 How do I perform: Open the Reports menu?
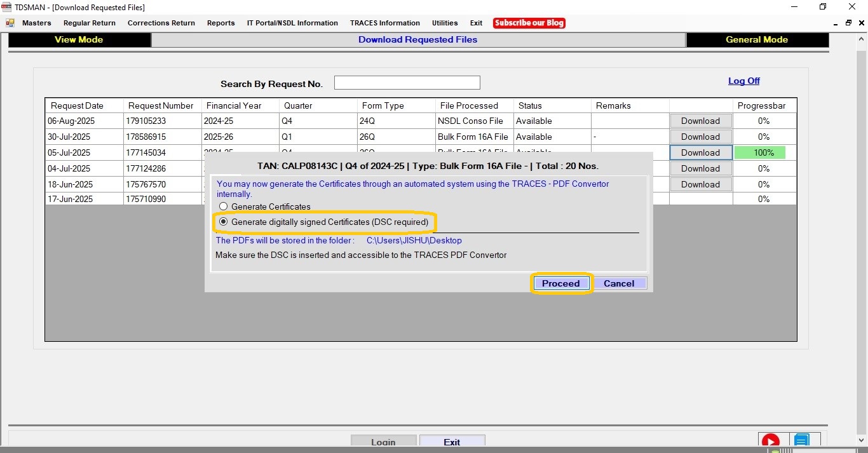[x=220, y=23]
